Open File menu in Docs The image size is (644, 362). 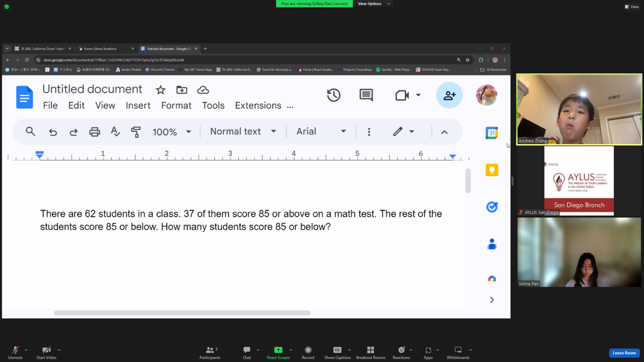50,106
